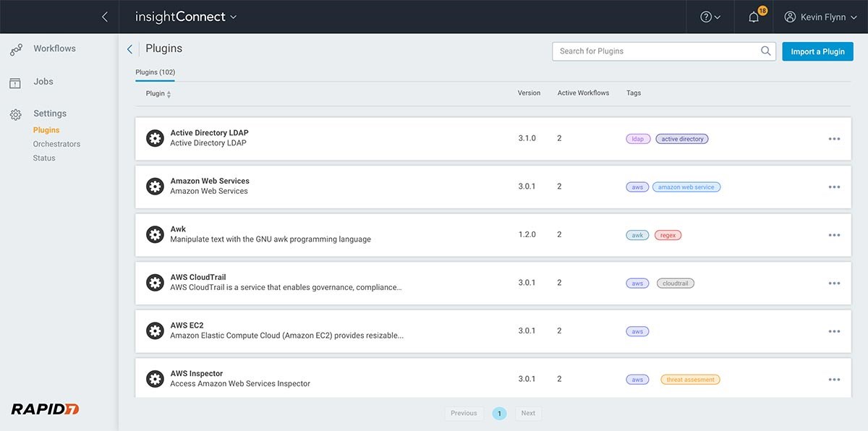Image resolution: width=868 pixels, height=431 pixels.
Task: Click Amazon Web Services plugin icon
Action: [155, 187]
